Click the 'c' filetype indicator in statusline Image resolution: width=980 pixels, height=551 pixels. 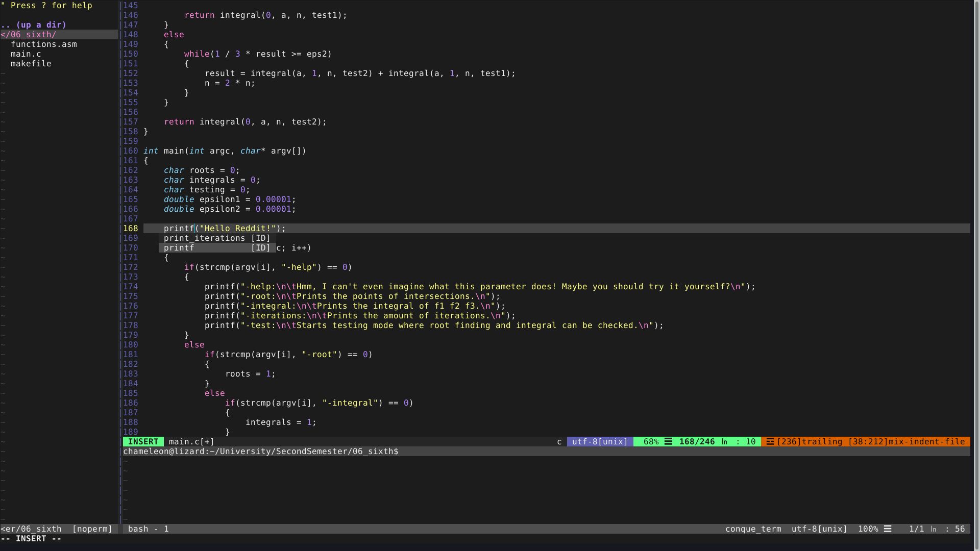tap(559, 441)
